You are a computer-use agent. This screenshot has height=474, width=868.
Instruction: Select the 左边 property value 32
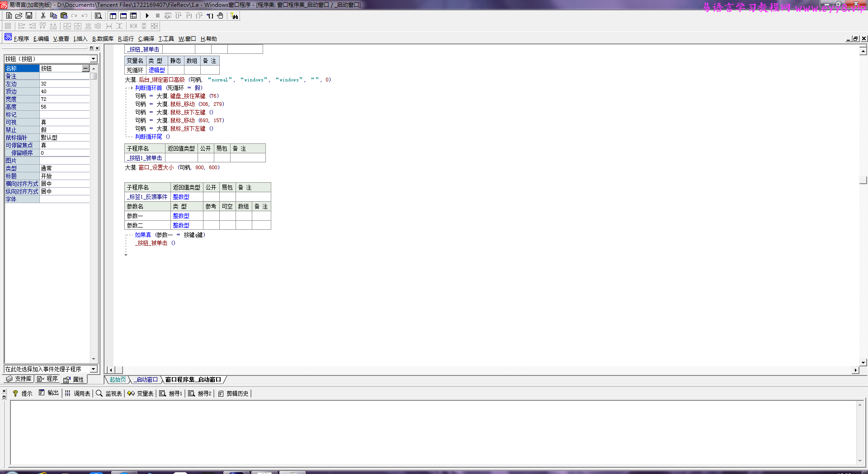(65, 84)
